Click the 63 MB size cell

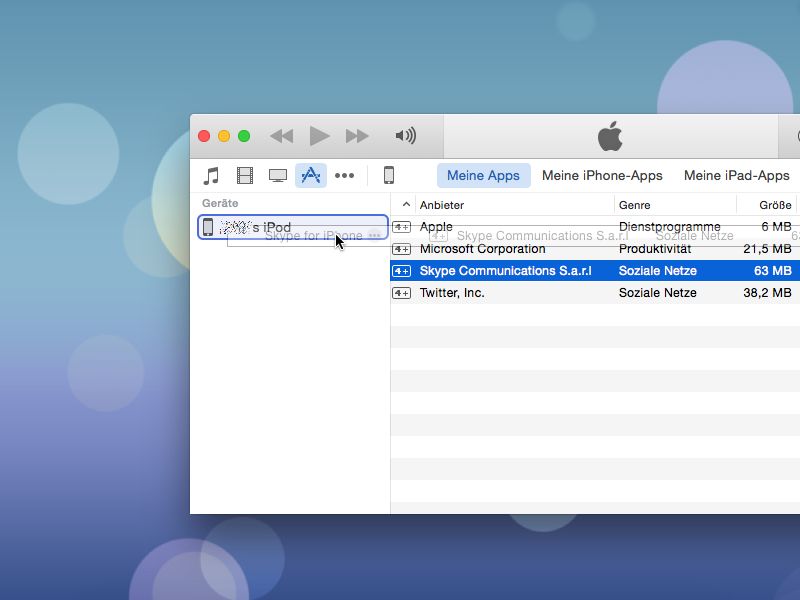click(772, 271)
